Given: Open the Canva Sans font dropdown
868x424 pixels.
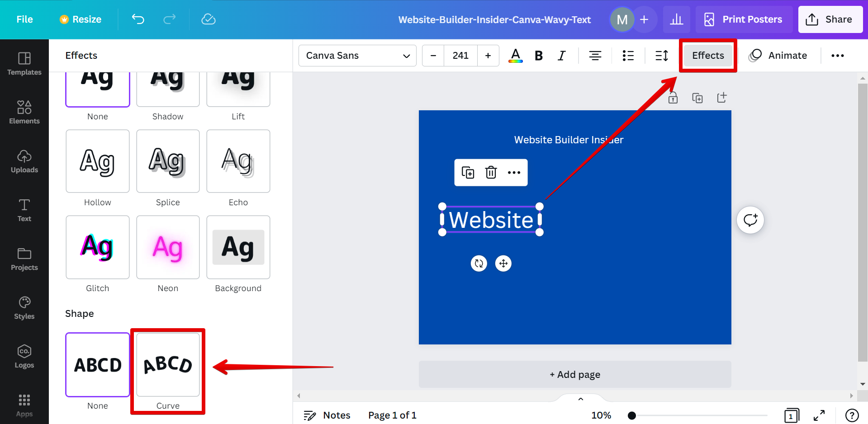Looking at the screenshot, I should tap(357, 55).
